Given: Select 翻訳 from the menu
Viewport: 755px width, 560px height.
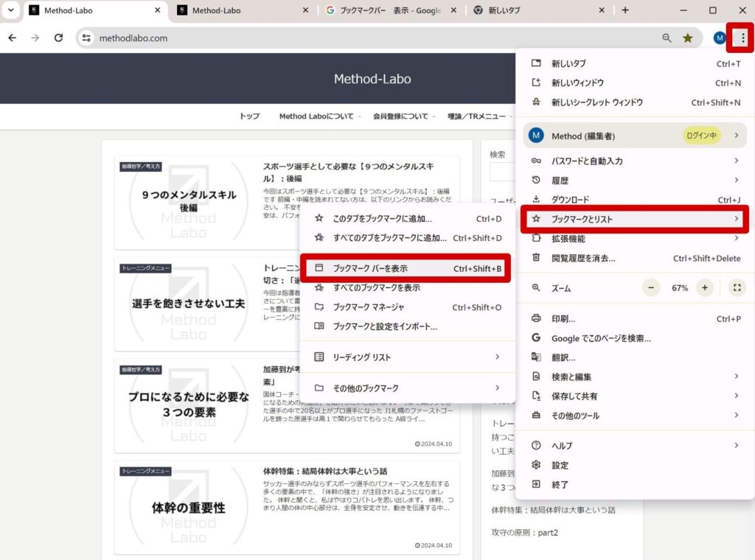Looking at the screenshot, I should pos(635,357).
